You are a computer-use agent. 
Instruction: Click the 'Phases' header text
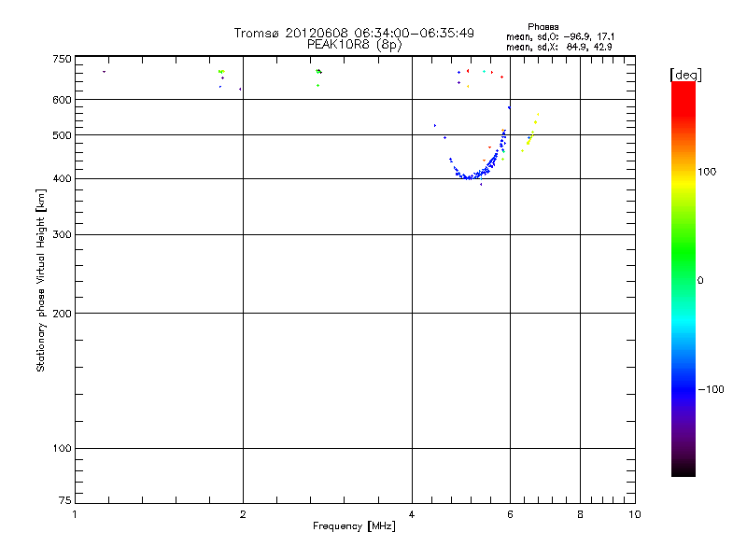[x=543, y=27]
